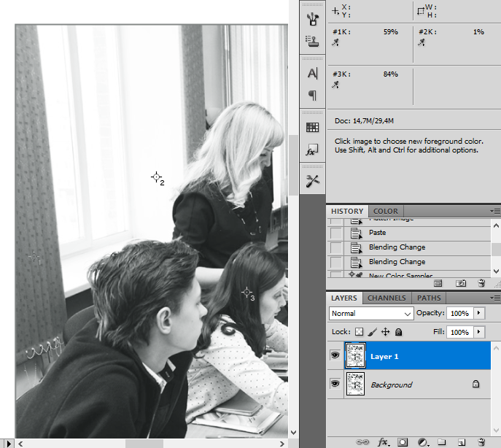Select the Paste history state
Screen dimensions: 501x448
409,233
